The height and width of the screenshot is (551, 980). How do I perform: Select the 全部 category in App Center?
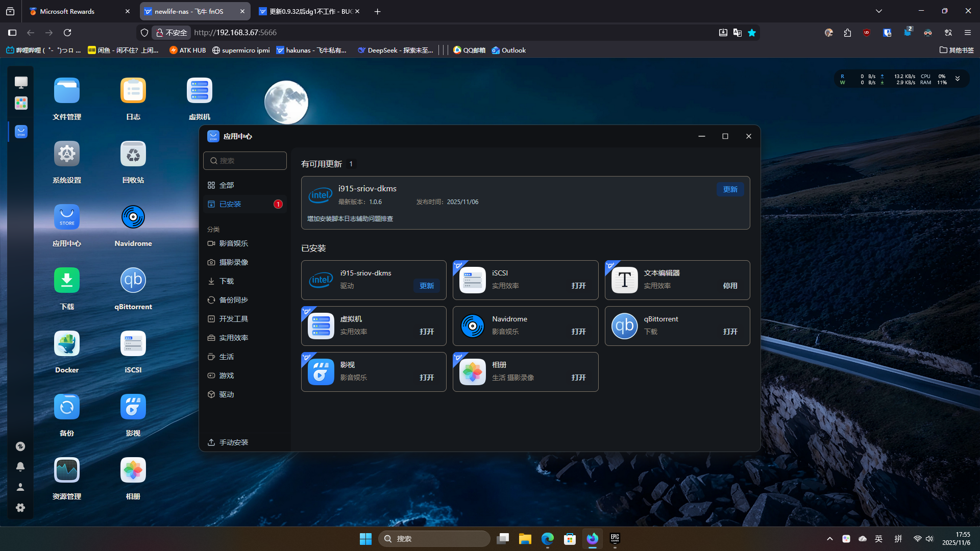tap(227, 185)
